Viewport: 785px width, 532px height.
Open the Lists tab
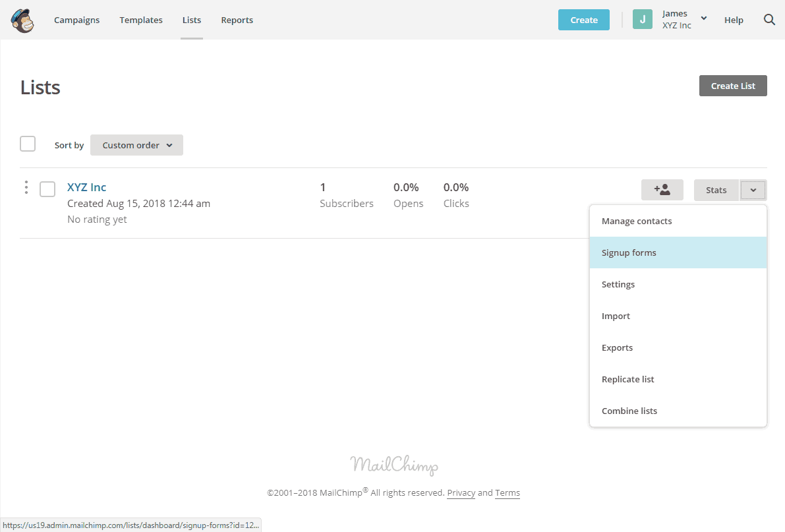point(192,20)
